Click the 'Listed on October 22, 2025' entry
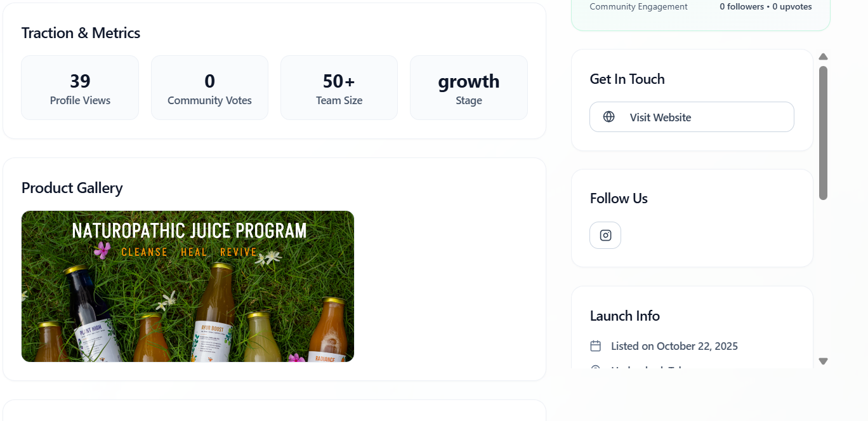 pyautogui.click(x=674, y=346)
